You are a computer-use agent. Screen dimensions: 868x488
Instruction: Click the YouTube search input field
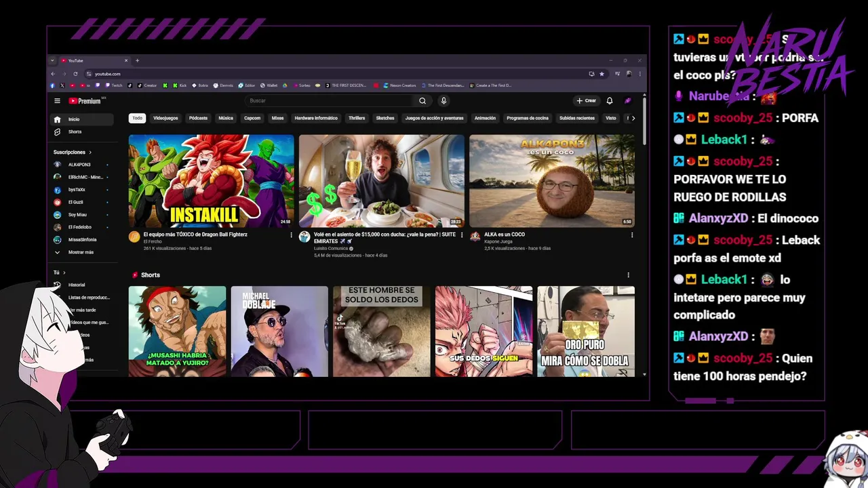click(329, 101)
